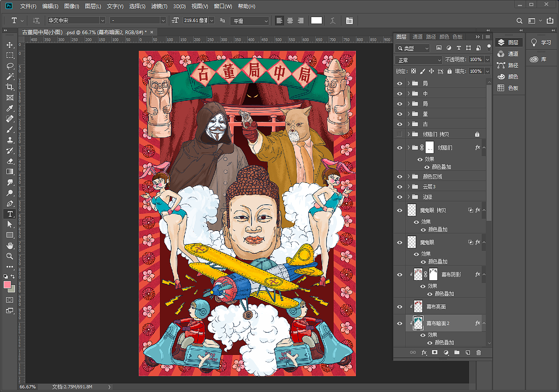
Task: Open the collapsed 颜色 panel button
Action: [x=508, y=76]
